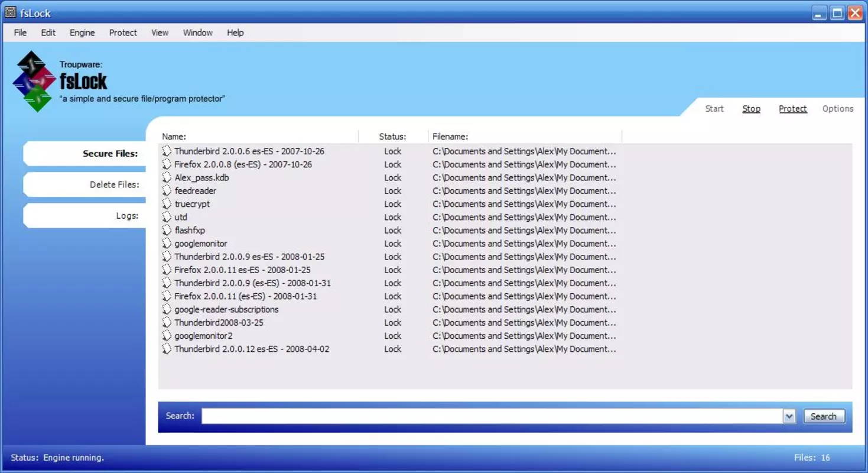This screenshot has height=473, width=868.
Task: Click Lock status of Thunderbird2008-03-25 row
Action: [x=393, y=323]
